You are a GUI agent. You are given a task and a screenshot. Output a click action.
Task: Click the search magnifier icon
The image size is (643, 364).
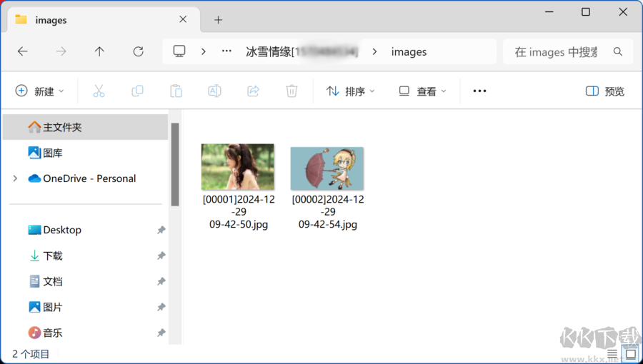[x=617, y=51]
